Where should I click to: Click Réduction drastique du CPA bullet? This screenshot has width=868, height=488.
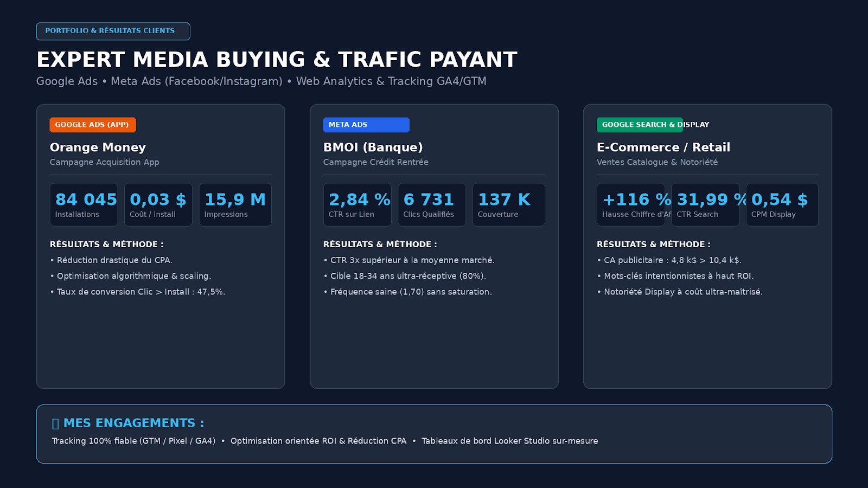(111, 260)
